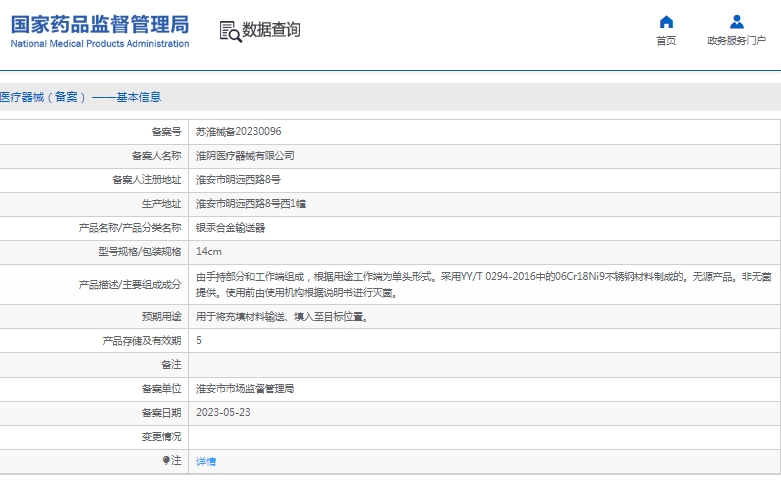Click the 政务服务门户 text link
Image resolution: width=781 pixels, height=481 pixels.
point(736,41)
